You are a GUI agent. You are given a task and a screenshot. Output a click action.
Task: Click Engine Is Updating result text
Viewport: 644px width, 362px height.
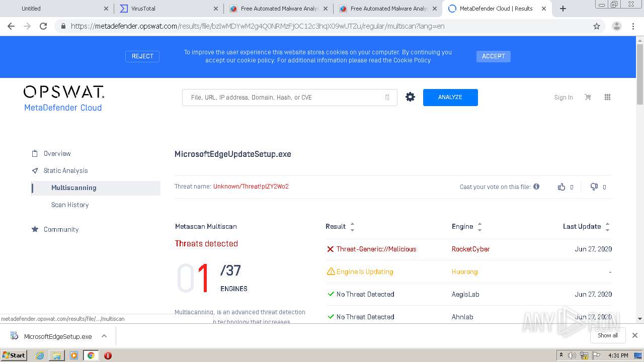[x=365, y=271]
